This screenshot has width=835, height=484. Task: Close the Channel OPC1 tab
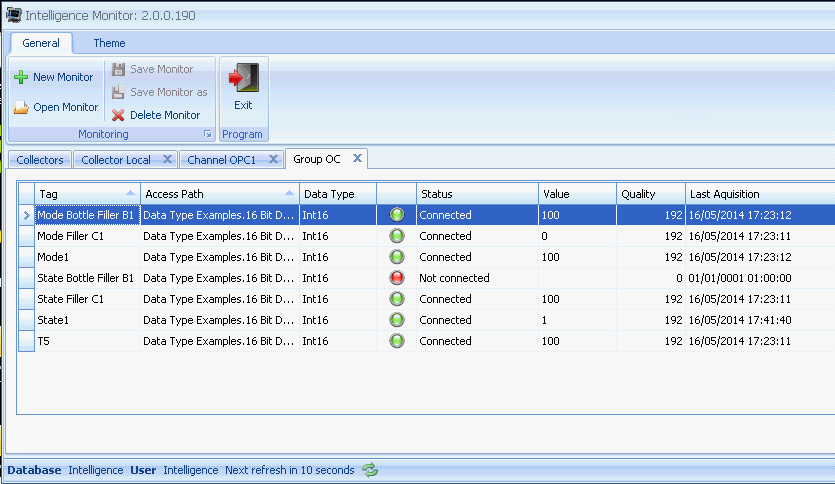click(x=272, y=159)
